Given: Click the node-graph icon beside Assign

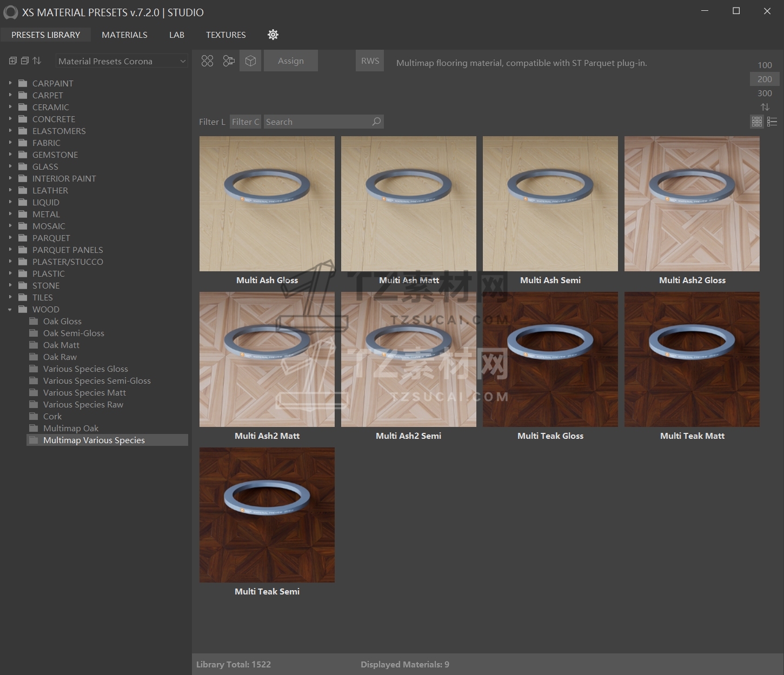Looking at the screenshot, I should [229, 61].
